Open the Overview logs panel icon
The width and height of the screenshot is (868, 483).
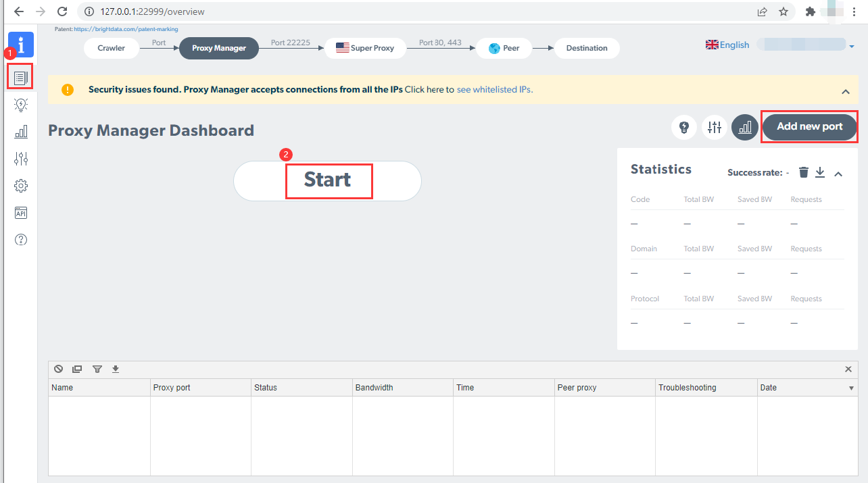[x=20, y=76]
